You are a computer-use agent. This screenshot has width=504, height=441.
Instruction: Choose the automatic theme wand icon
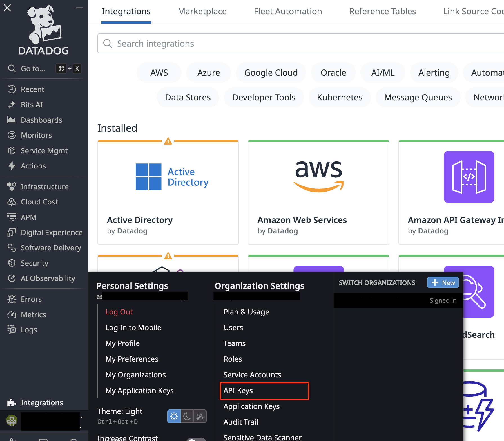point(200,416)
